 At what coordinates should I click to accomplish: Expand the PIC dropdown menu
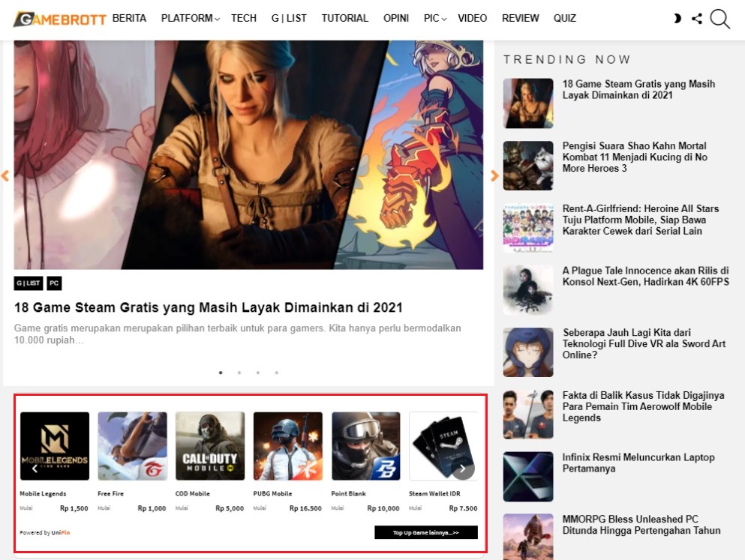[434, 18]
